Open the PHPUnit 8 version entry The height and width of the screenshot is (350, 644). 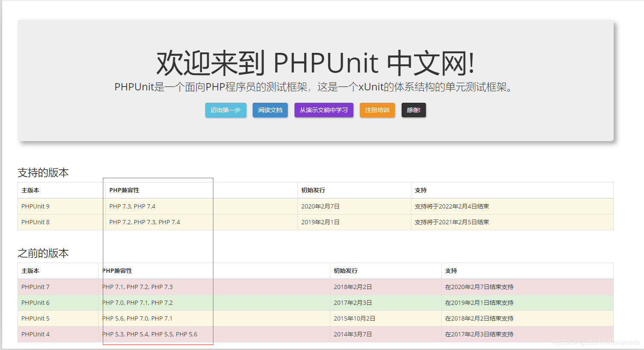tap(35, 222)
